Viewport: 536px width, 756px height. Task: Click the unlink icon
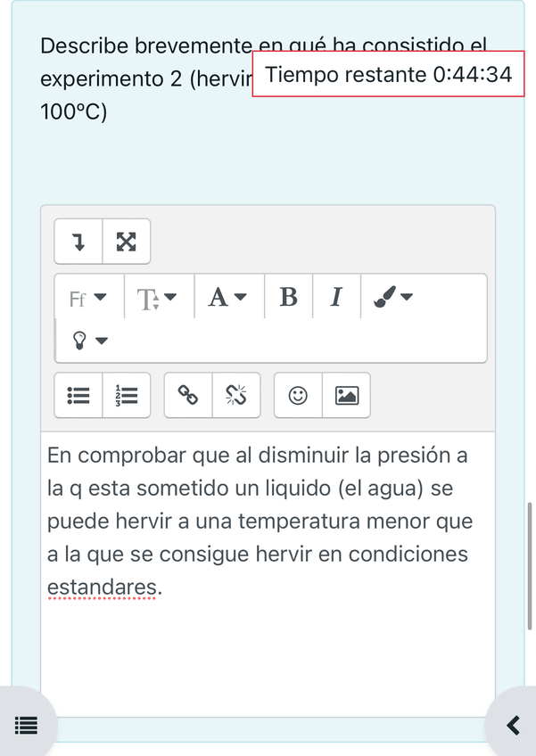pos(236,396)
